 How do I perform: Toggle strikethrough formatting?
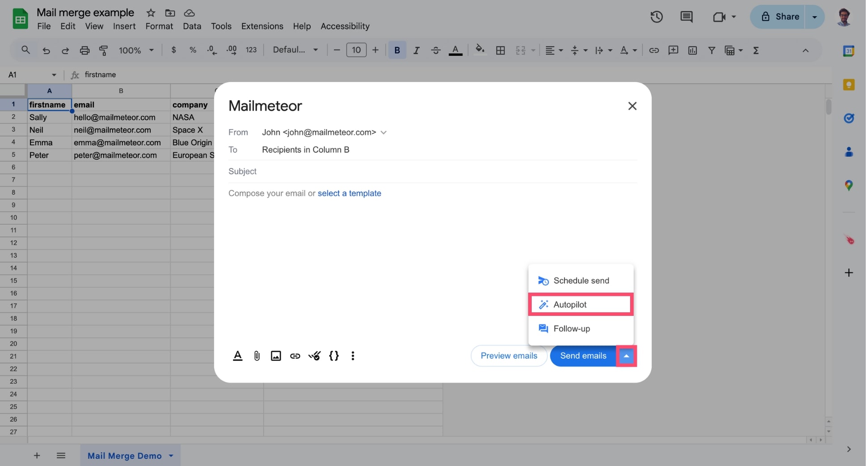coord(436,50)
